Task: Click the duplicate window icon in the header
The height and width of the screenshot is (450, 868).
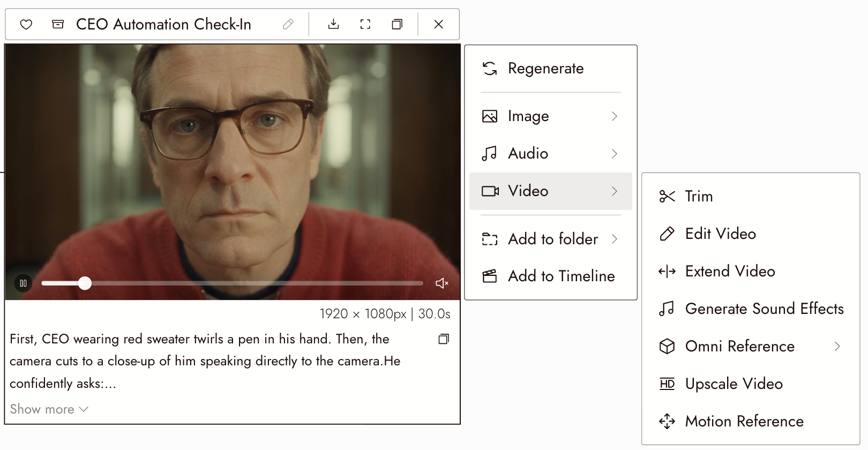Action: tap(397, 24)
